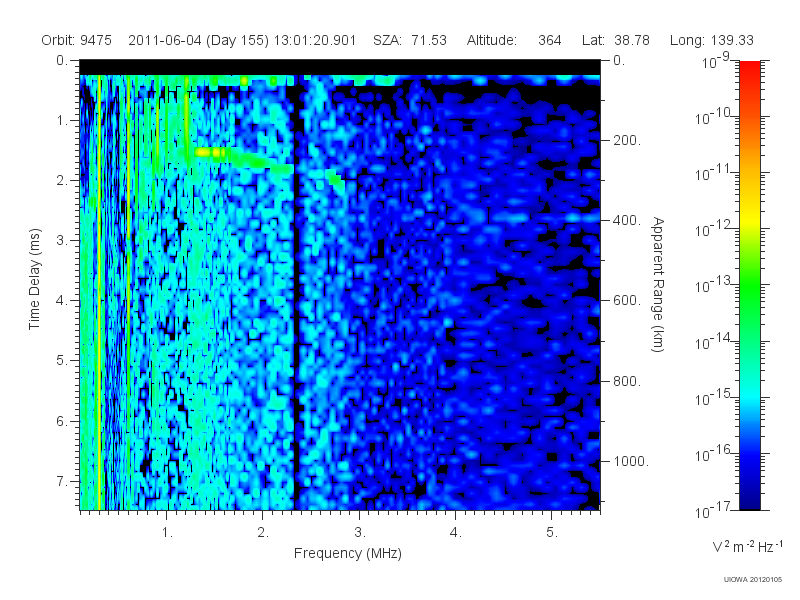Click the timestamp '13:01:20.901'
The width and height of the screenshot is (800, 600).
pyautogui.click(x=315, y=40)
